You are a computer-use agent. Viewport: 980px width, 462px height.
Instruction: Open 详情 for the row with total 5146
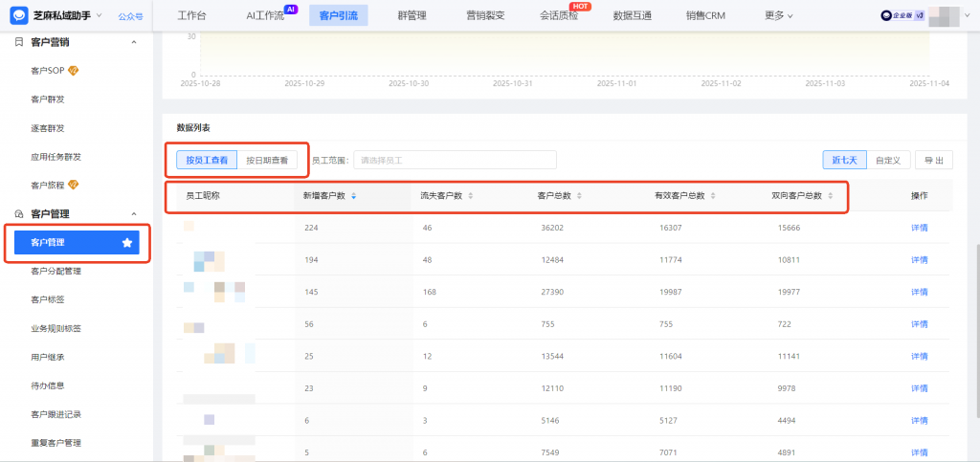point(920,420)
